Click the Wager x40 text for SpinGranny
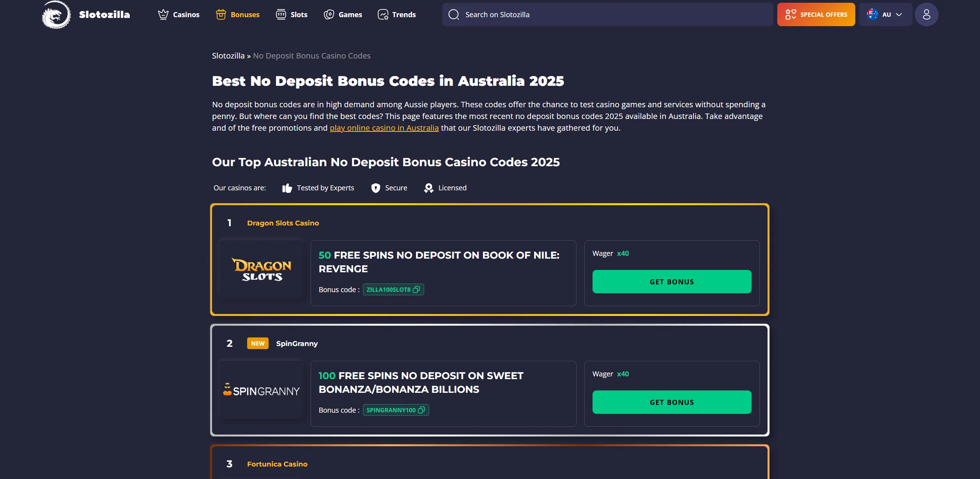Screen dimensions: 980x479 pyautogui.click(x=610, y=374)
